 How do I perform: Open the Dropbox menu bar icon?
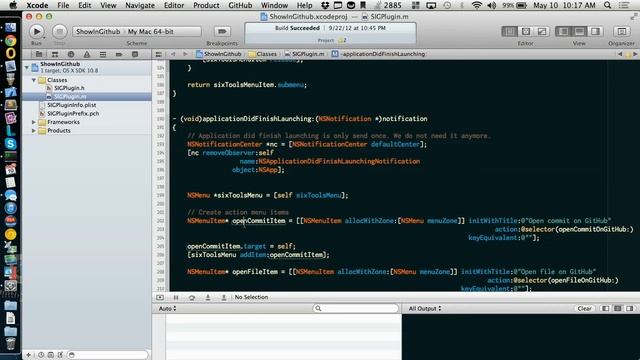tap(325, 5)
